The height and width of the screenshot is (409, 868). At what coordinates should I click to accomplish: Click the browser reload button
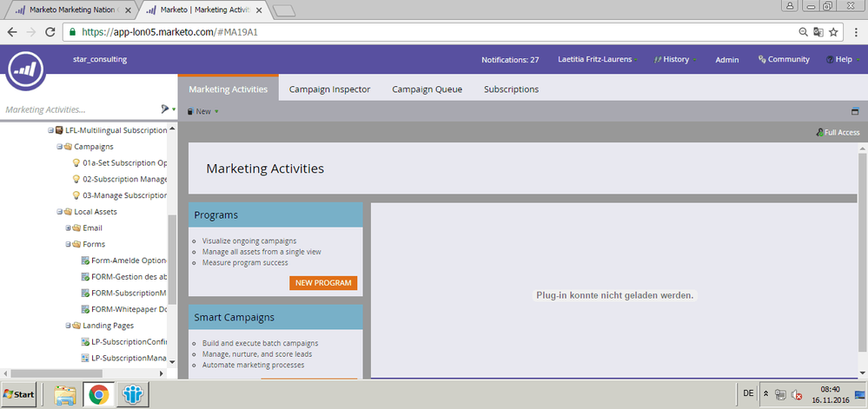(50, 31)
